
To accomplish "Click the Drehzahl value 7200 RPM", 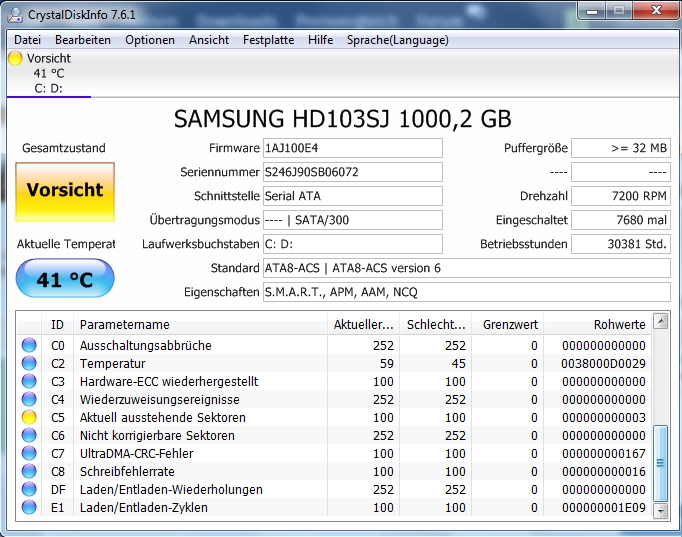I will (621, 196).
